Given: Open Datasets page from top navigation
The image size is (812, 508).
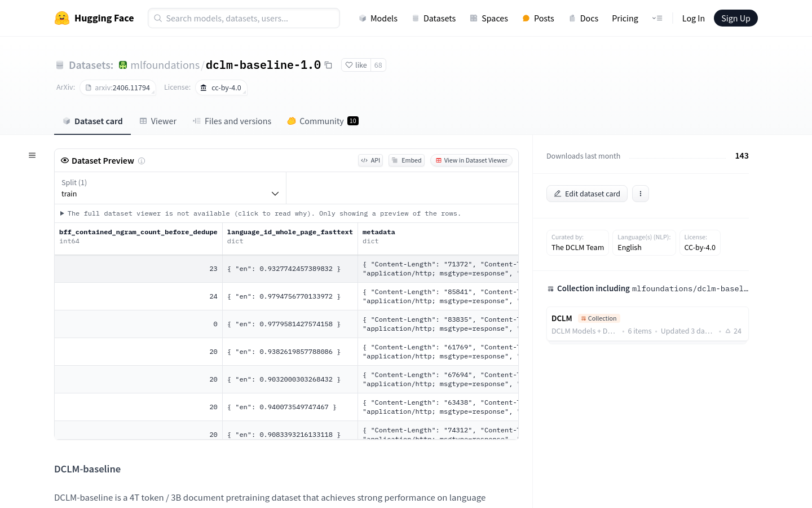Looking at the screenshot, I should 434,18.
